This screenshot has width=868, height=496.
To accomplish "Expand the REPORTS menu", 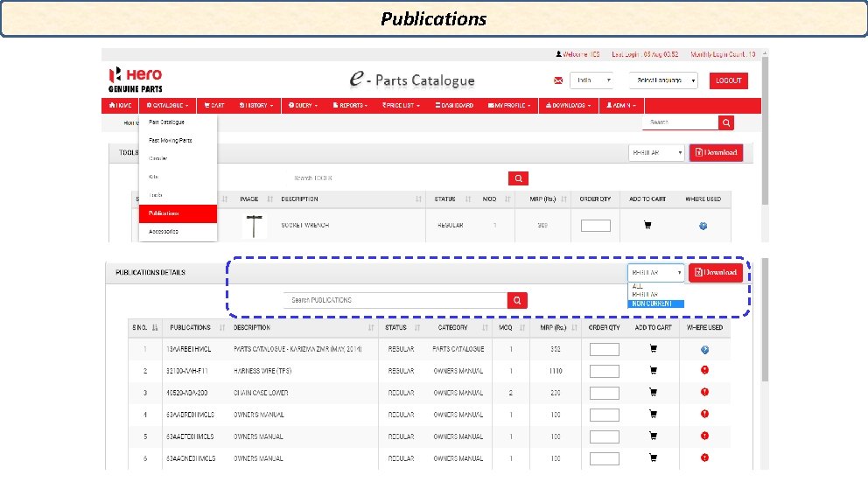I will (x=350, y=105).
